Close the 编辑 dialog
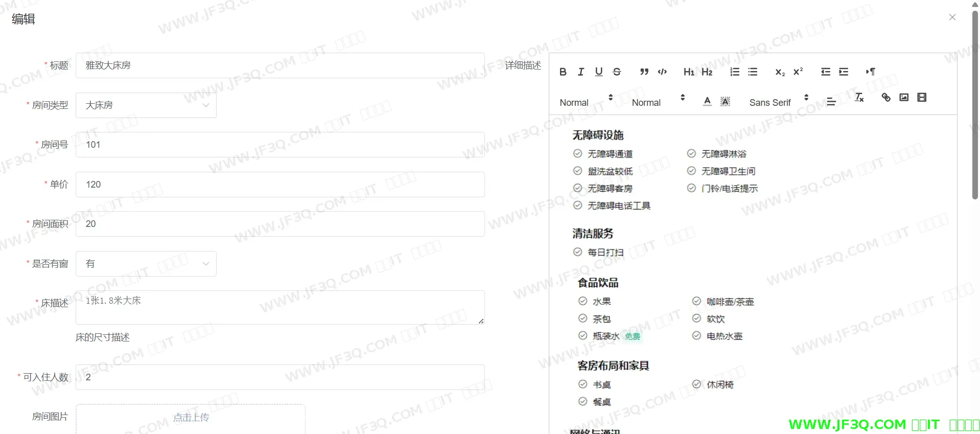Viewport: 980px width, 434px height. pos(952,17)
